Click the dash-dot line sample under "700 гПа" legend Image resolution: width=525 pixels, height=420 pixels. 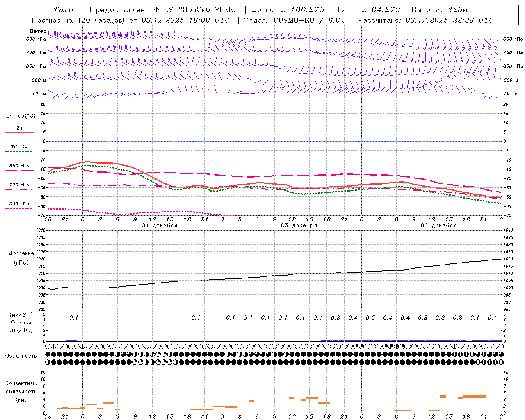18,190
